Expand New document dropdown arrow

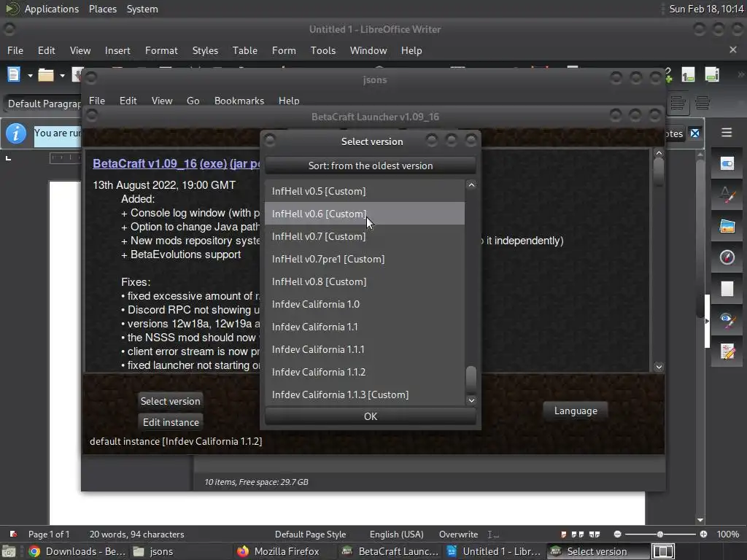(x=29, y=75)
